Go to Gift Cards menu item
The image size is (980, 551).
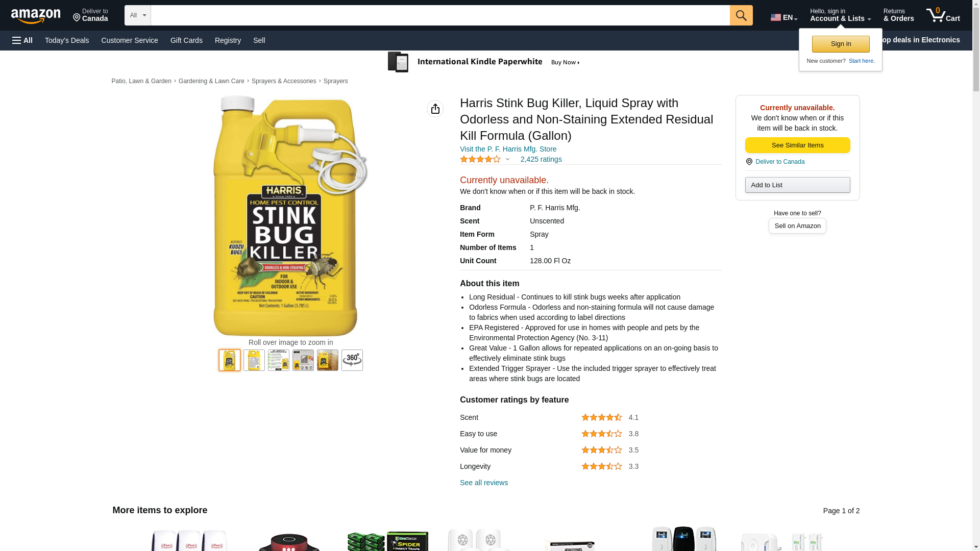(x=186, y=40)
